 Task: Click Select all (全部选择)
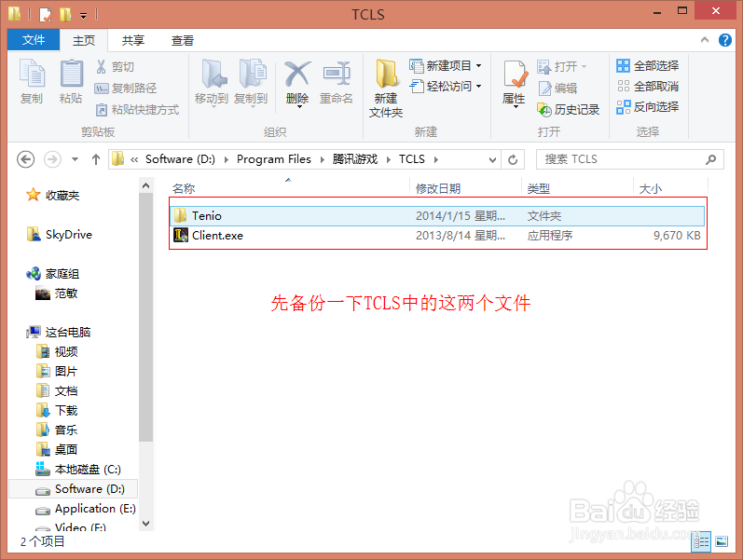tap(648, 65)
